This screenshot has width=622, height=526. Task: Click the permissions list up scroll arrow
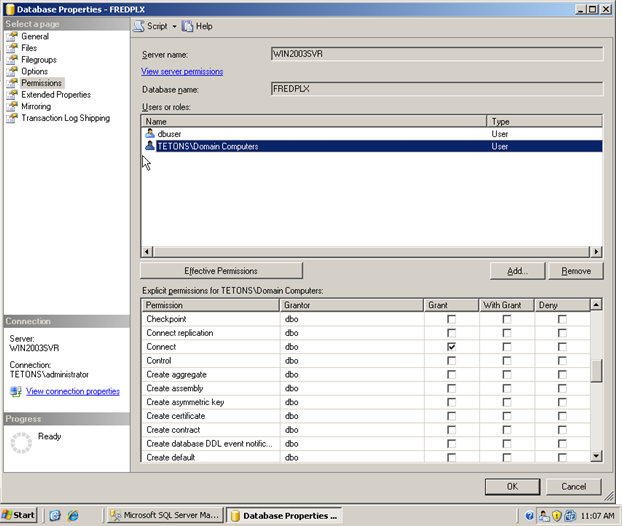[596, 305]
